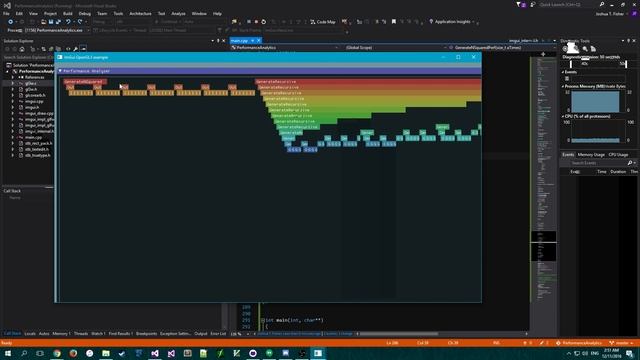Open the File menu

(6, 13)
